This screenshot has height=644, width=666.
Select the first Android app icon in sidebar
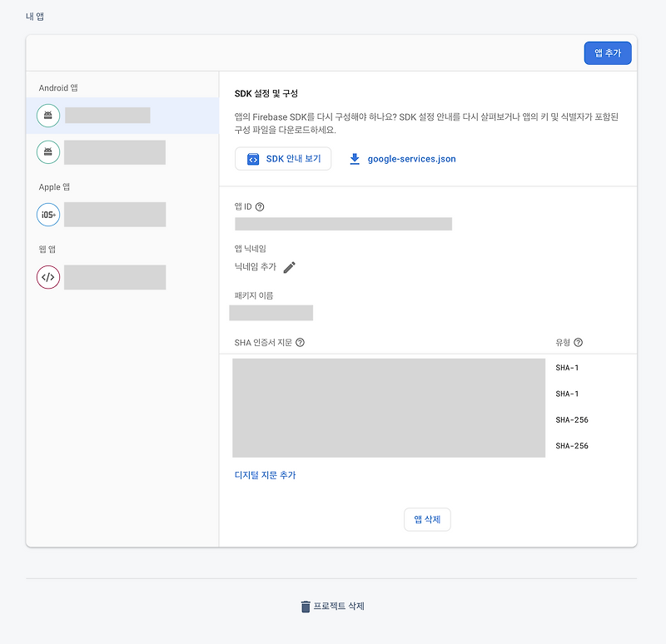(x=47, y=115)
